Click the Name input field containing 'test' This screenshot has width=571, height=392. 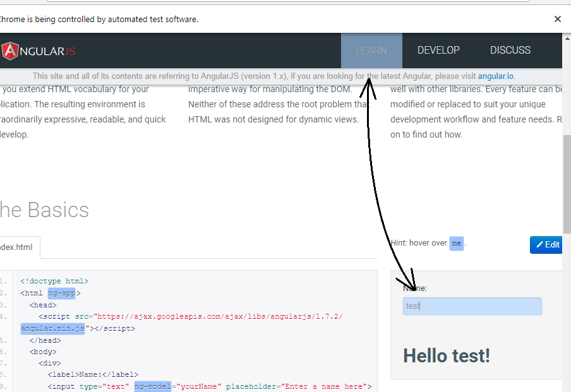point(472,306)
